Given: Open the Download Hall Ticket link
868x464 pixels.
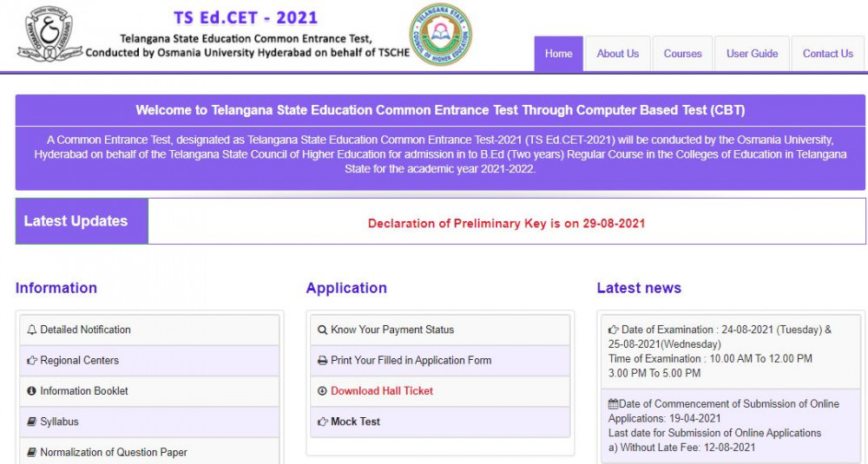Looking at the screenshot, I should 382,391.
